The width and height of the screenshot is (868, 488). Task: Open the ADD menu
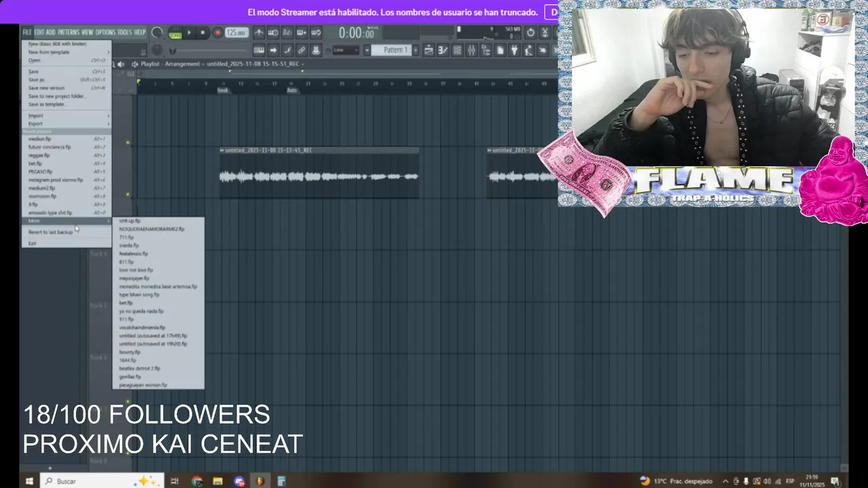pyautogui.click(x=51, y=33)
